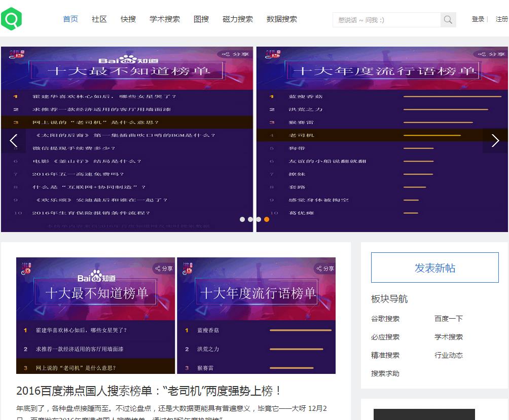Open 必应搜索 board link
This screenshot has height=420, width=509.
385,337
